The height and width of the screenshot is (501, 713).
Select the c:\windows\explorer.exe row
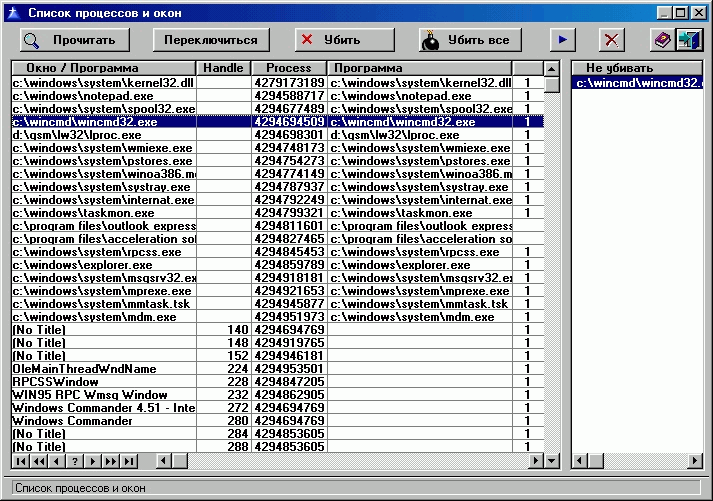coord(104,264)
